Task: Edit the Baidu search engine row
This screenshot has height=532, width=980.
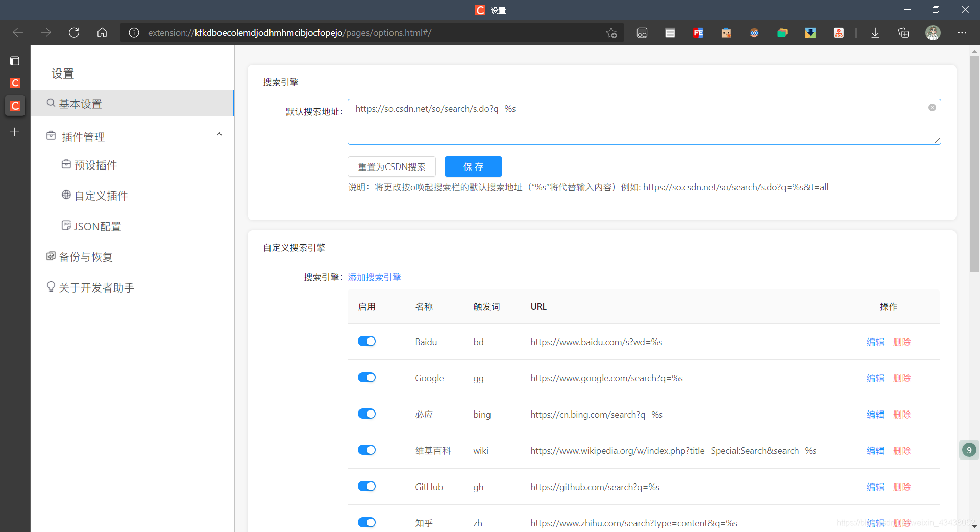Action: click(x=875, y=342)
